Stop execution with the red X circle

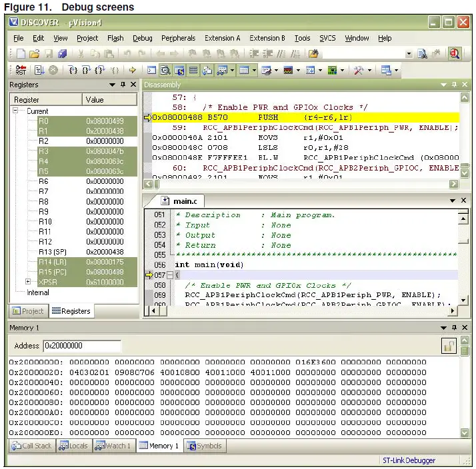click(x=53, y=70)
